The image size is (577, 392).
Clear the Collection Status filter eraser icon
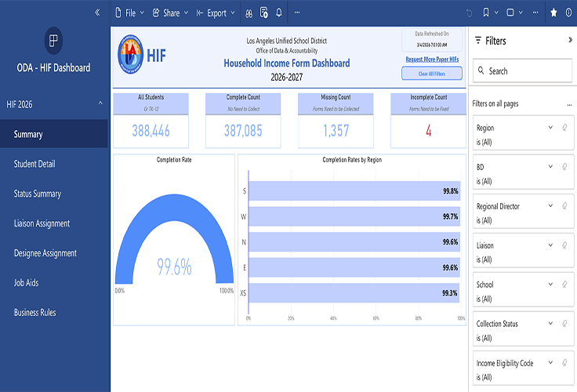point(564,324)
